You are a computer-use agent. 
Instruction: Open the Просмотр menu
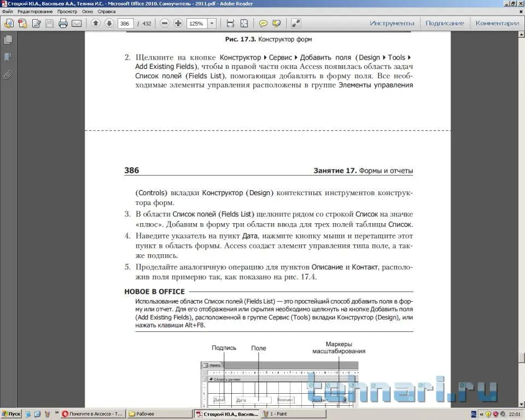coord(67,11)
